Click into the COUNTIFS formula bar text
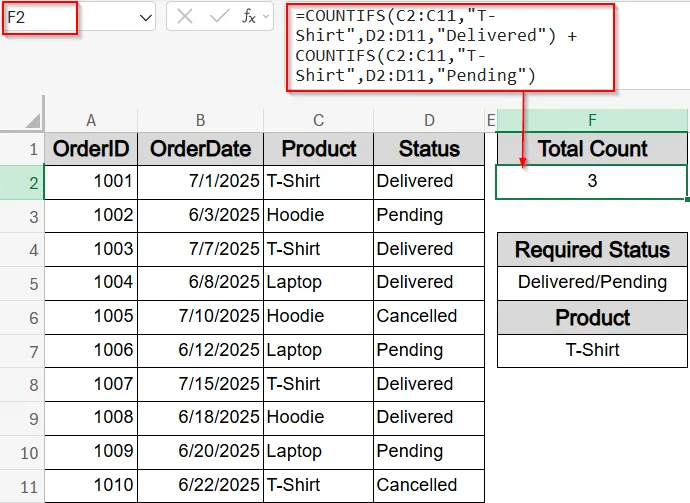 [450, 46]
